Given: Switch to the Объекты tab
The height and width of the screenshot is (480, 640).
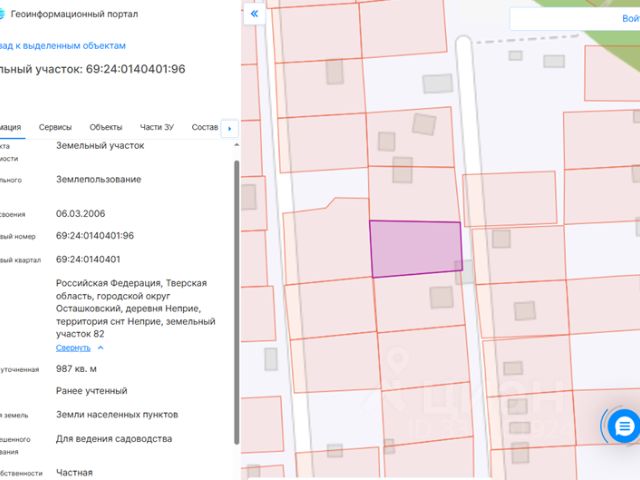Looking at the screenshot, I should tap(106, 127).
